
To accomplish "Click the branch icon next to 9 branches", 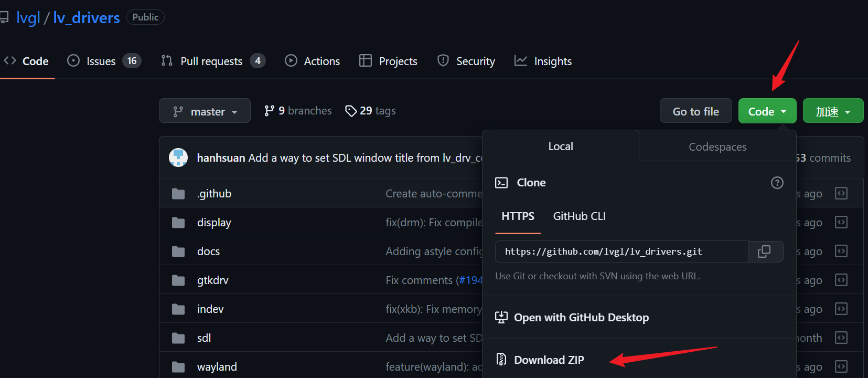I will [x=269, y=111].
